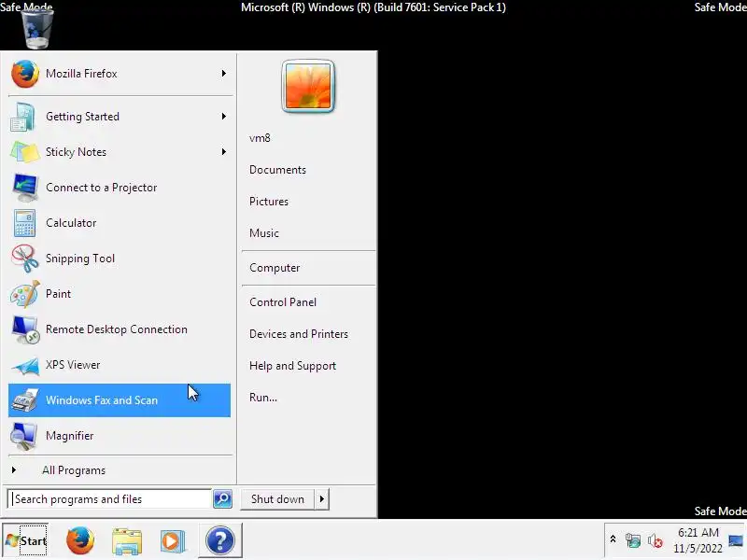
Task: Show hidden tray icons arrow
Action: pyautogui.click(x=613, y=539)
